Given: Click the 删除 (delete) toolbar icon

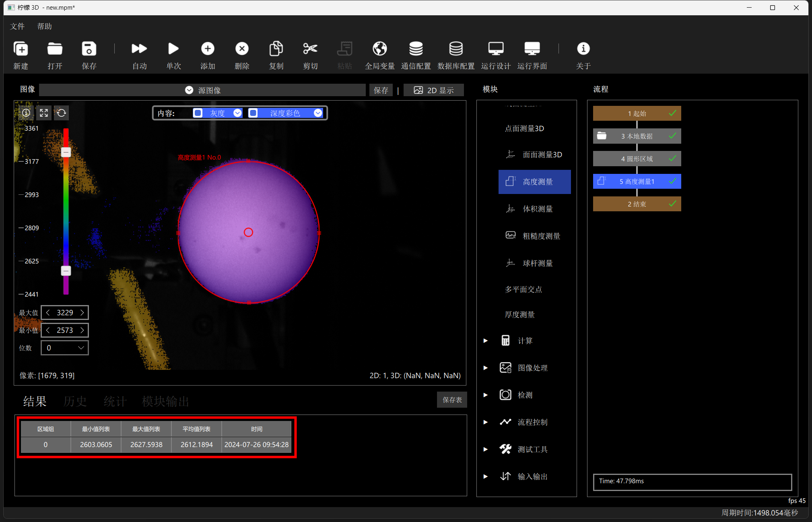Looking at the screenshot, I should (242, 49).
